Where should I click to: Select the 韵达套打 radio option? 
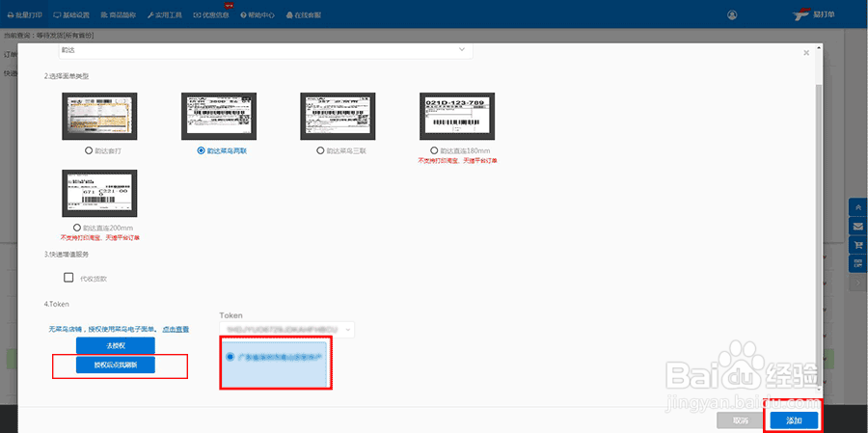tap(89, 150)
